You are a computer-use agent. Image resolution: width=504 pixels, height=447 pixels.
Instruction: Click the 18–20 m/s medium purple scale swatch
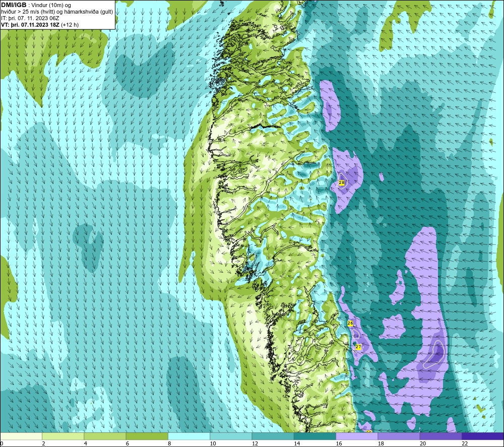pos(399,436)
